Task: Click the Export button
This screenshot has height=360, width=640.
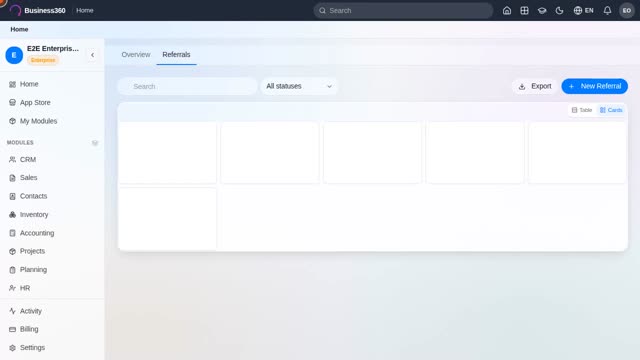Action: (x=534, y=86)
